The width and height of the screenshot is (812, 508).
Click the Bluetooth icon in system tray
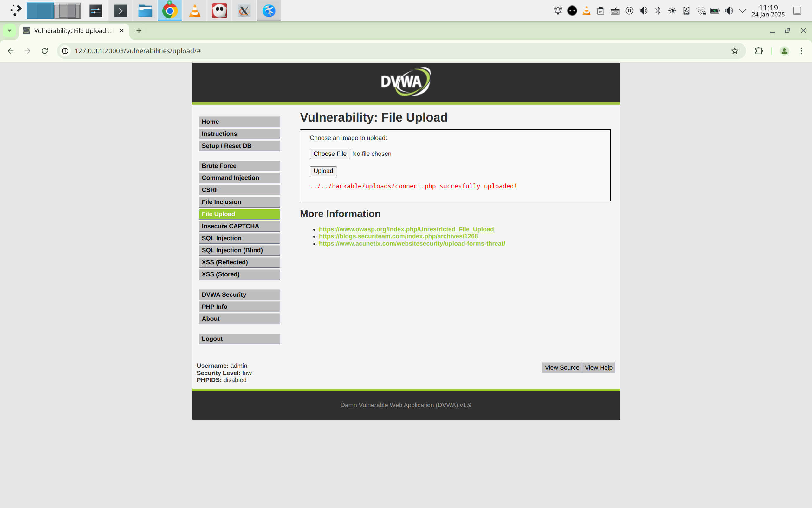click(x=658, y=11)
